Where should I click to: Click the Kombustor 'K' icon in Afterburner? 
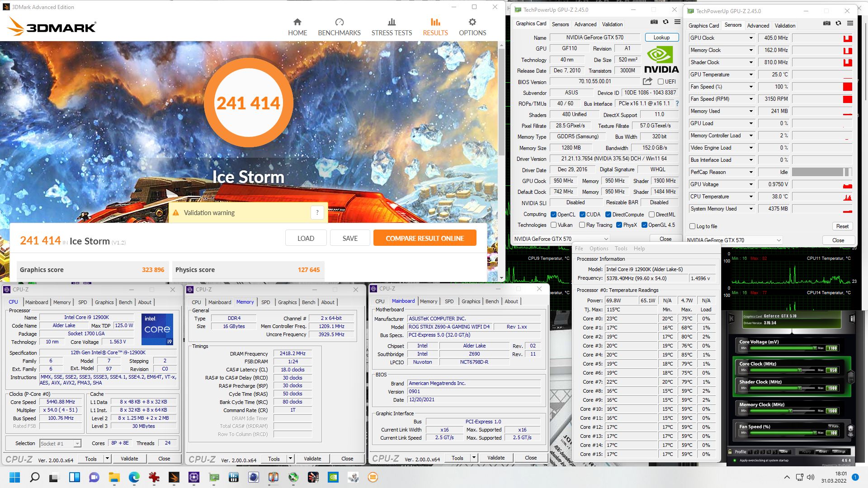click(731, 319)
